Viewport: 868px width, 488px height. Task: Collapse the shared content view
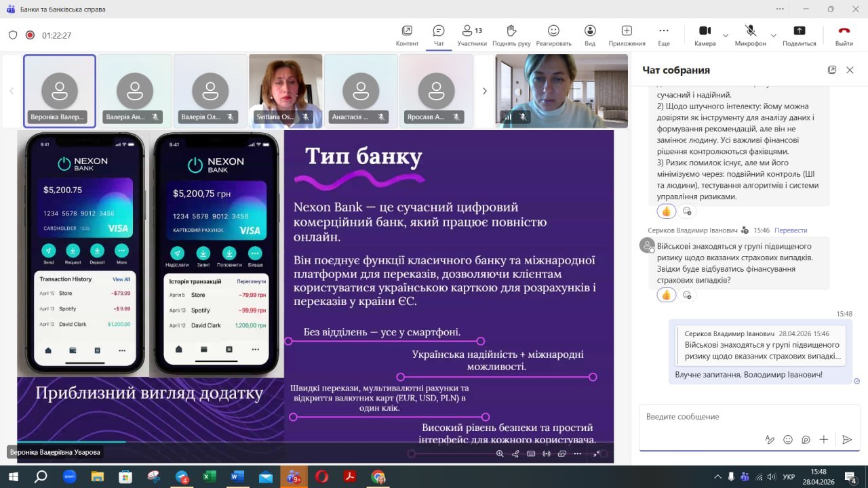(596, 453)
